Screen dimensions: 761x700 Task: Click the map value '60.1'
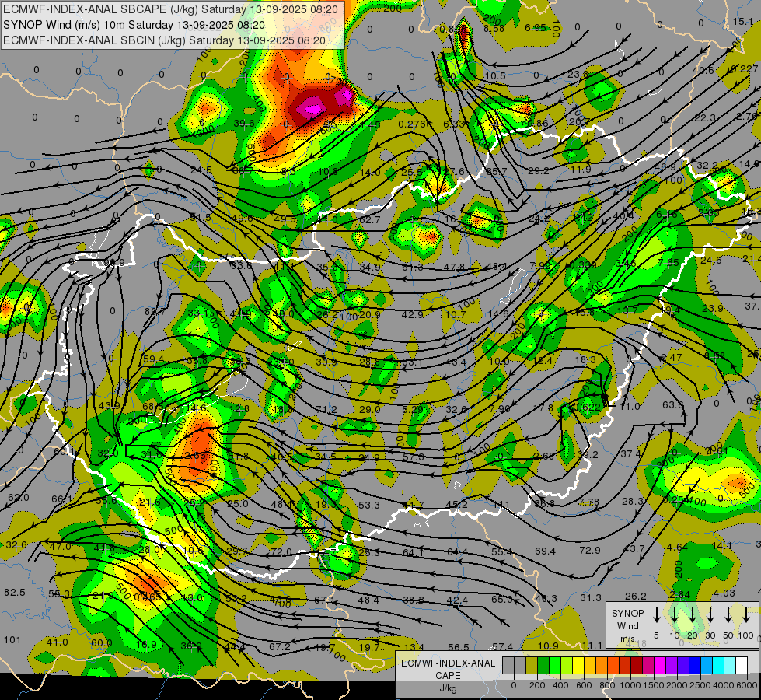tap(64, 451)
